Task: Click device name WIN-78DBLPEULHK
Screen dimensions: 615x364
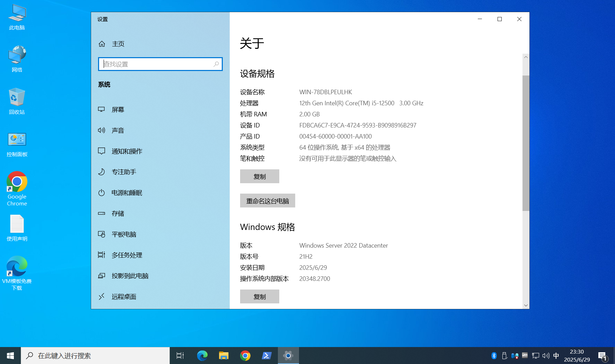Action: [326, 92]
